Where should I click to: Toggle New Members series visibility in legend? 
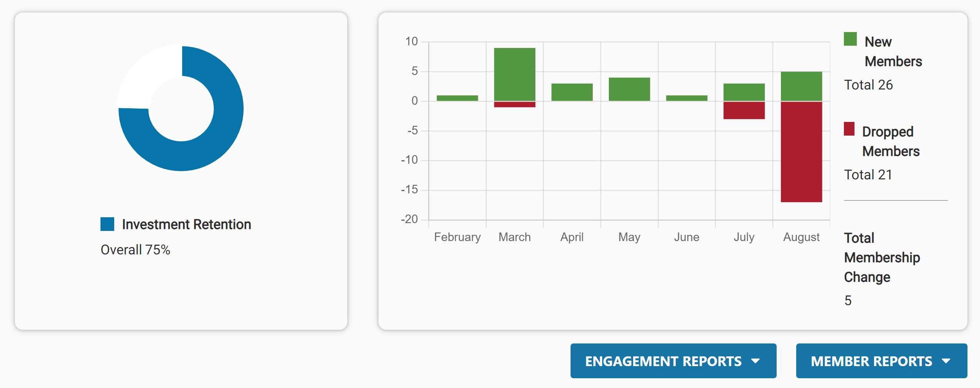click(893, 51)
